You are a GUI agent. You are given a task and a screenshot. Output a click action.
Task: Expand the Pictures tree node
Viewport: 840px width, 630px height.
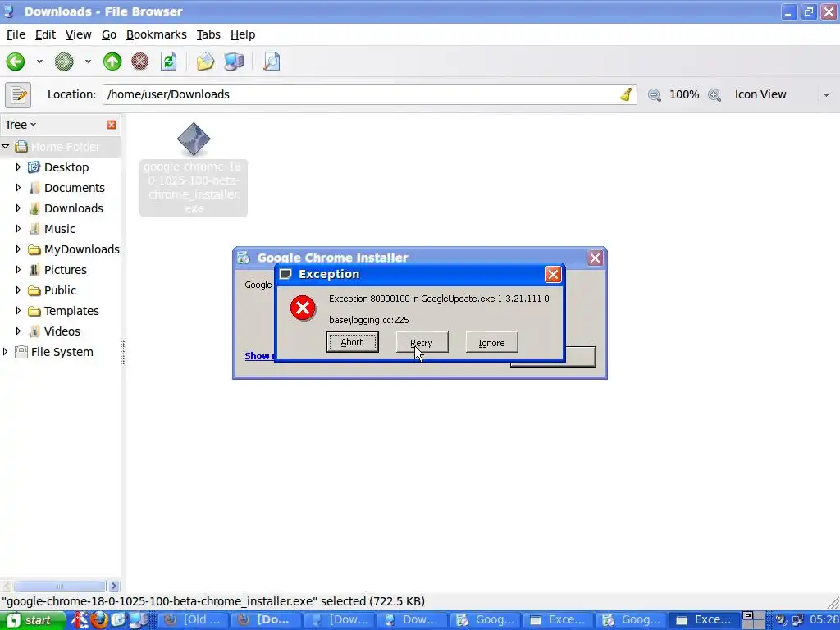[18, 269]
